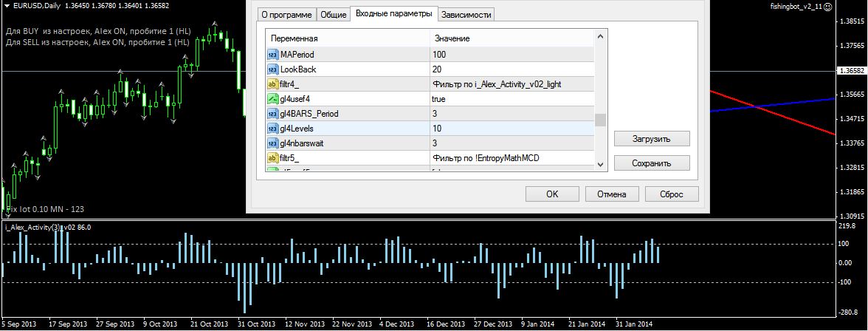Screen dimensions: 868x331
Task: Click the gl4BARS_Period variable name
Action: tap(309, 114)
